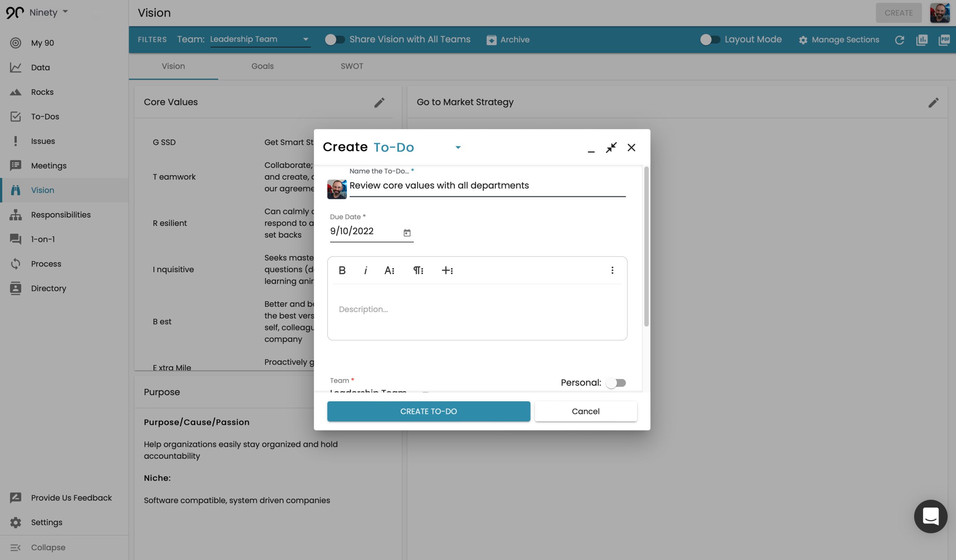The width and height of the screenshot is (956, 560).
Task: Toggle the Personal switch
Action: pyautogui.click(x=615, y=383)
